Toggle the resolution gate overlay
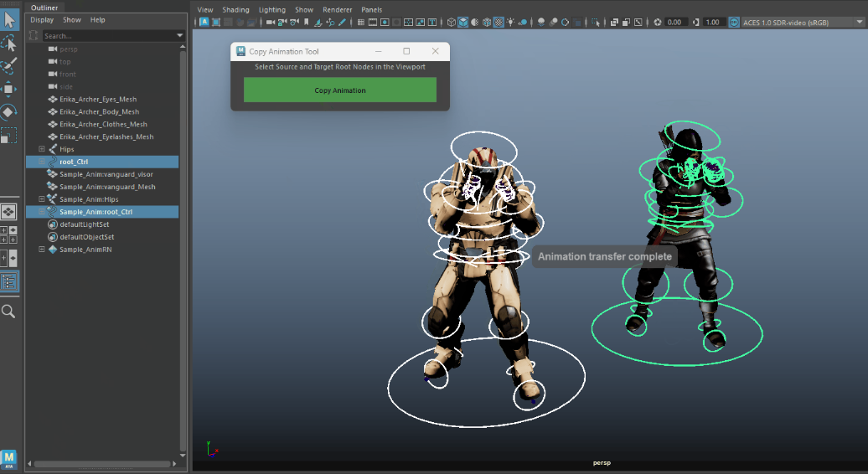Image resolution: width=868 pixels, height=474 pixels. click(385, 22)
